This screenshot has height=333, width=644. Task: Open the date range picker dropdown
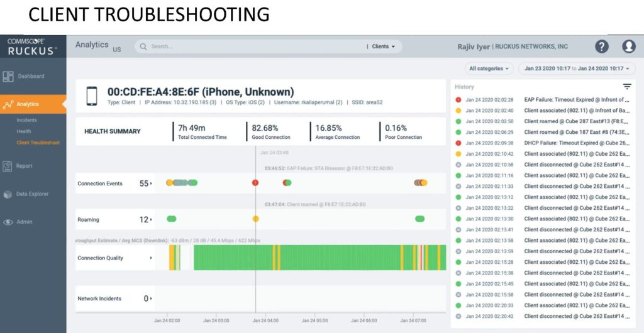coord(577,68)
